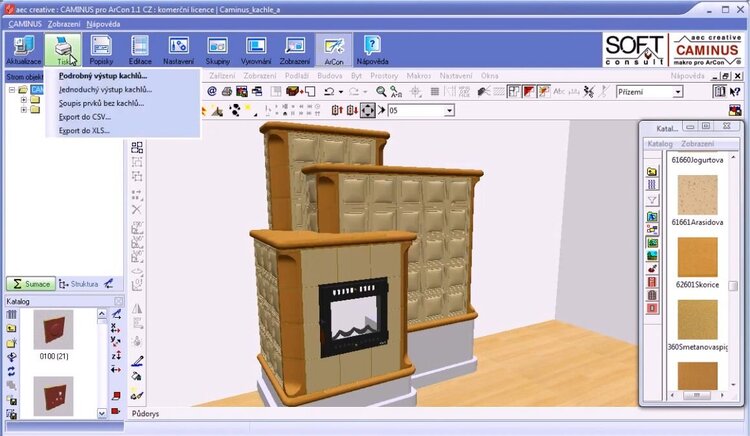Click the funnel filter icon in floating Katalog
Screen dimensions: 750x436
coord(652,200)
